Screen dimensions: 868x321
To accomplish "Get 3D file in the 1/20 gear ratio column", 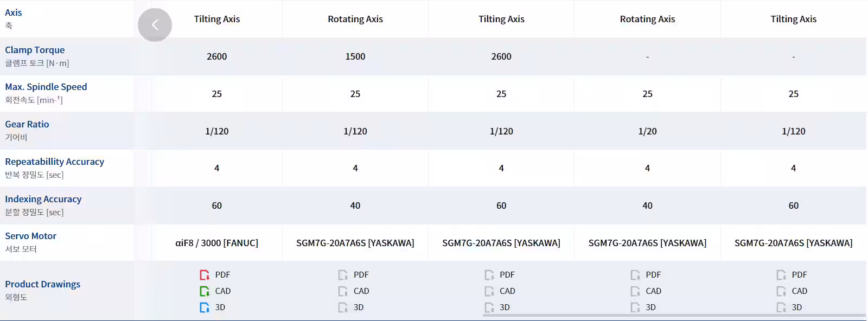I will click(x=643, y=307).
